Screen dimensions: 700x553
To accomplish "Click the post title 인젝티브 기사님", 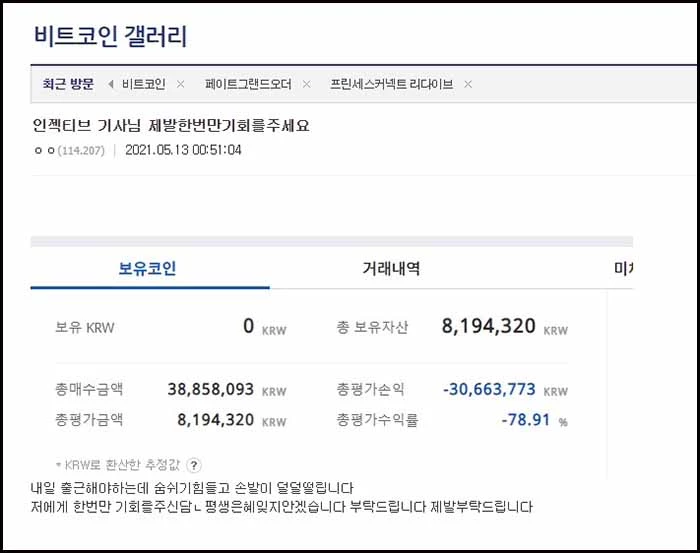I will [x=171, y=125].
